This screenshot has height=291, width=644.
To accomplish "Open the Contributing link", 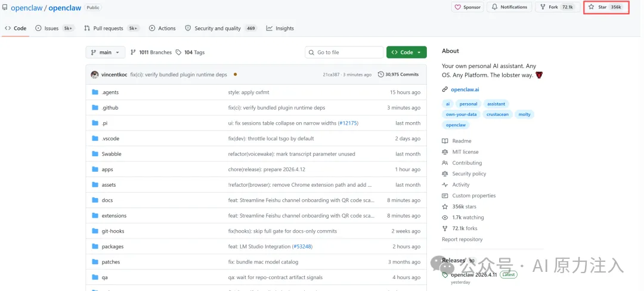I will point(462,163).
